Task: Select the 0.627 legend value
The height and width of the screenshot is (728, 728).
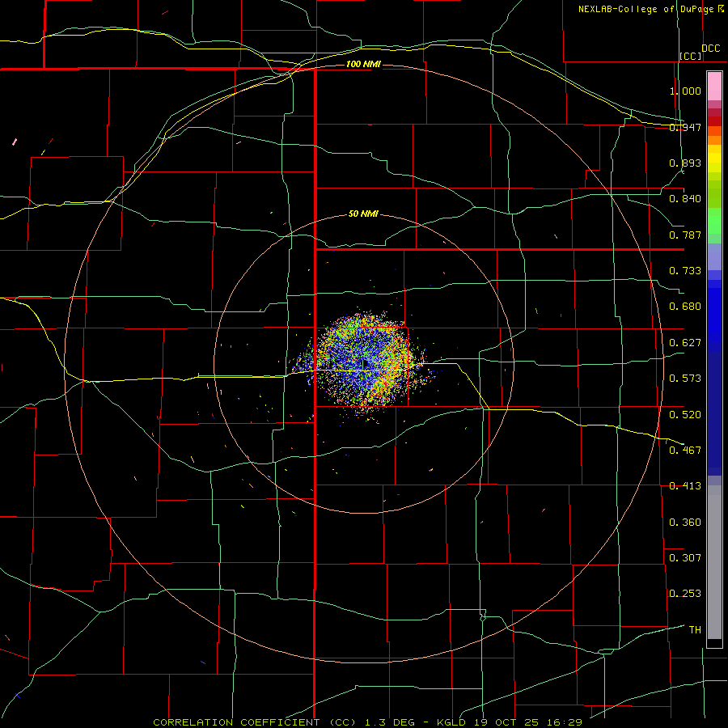Action: (x=685, y=343)
